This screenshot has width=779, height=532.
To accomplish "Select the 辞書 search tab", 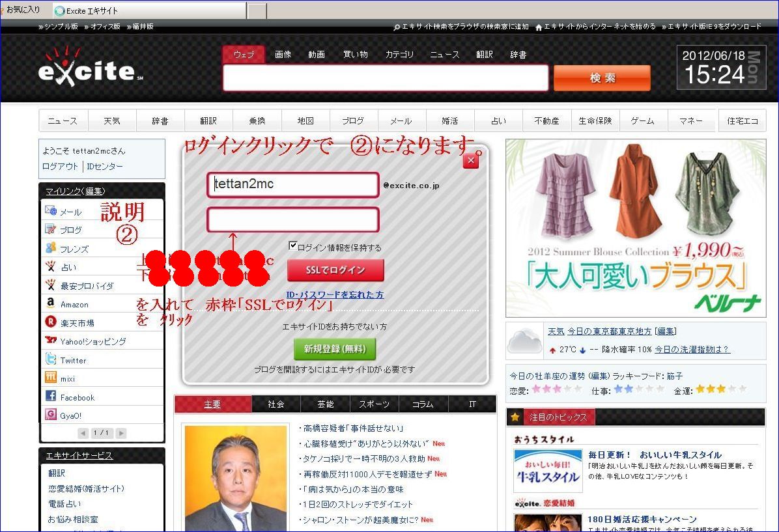I will (x=518, y=55).
